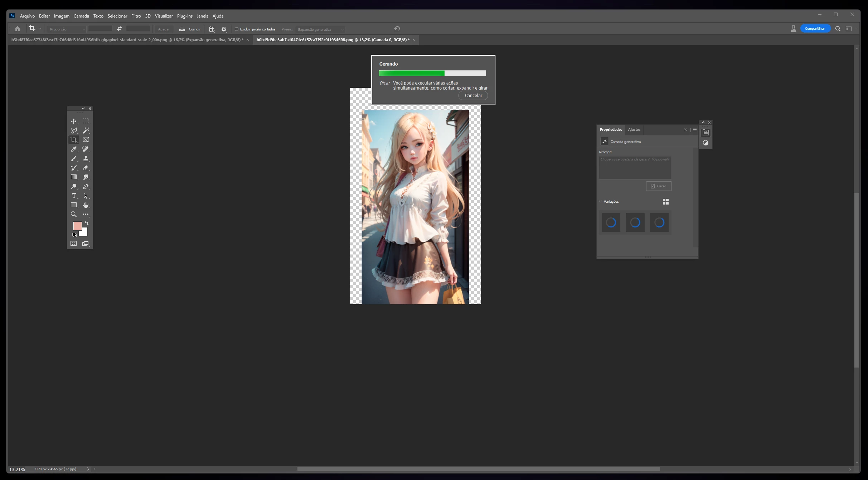The height and width of the screenshot is (480, 868).
Task: Open the Filtro menu
Action: tap(136, 16)
